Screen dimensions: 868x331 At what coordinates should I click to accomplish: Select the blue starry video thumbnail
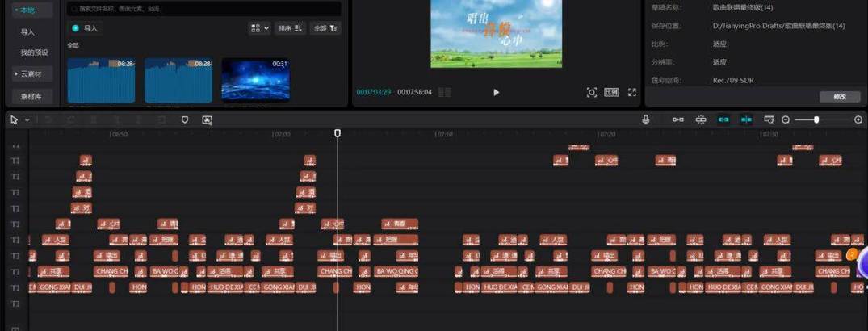tap(255, 80)
